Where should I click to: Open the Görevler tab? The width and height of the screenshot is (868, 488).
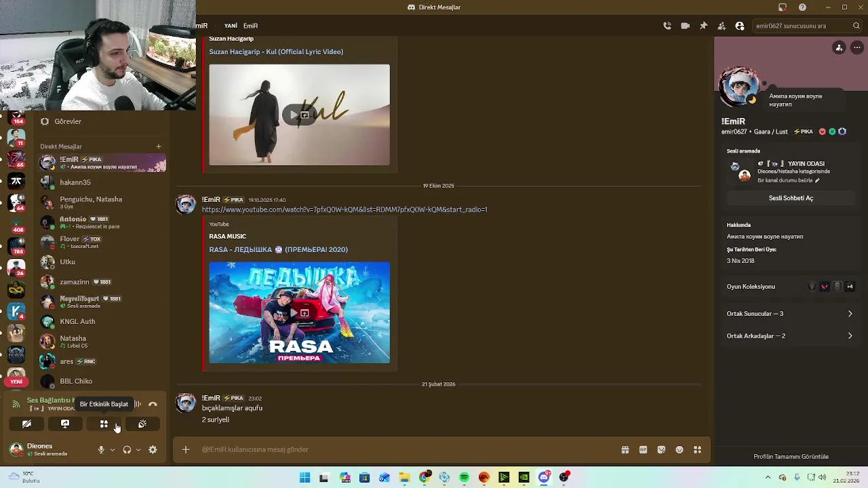(x=102, y=121)
